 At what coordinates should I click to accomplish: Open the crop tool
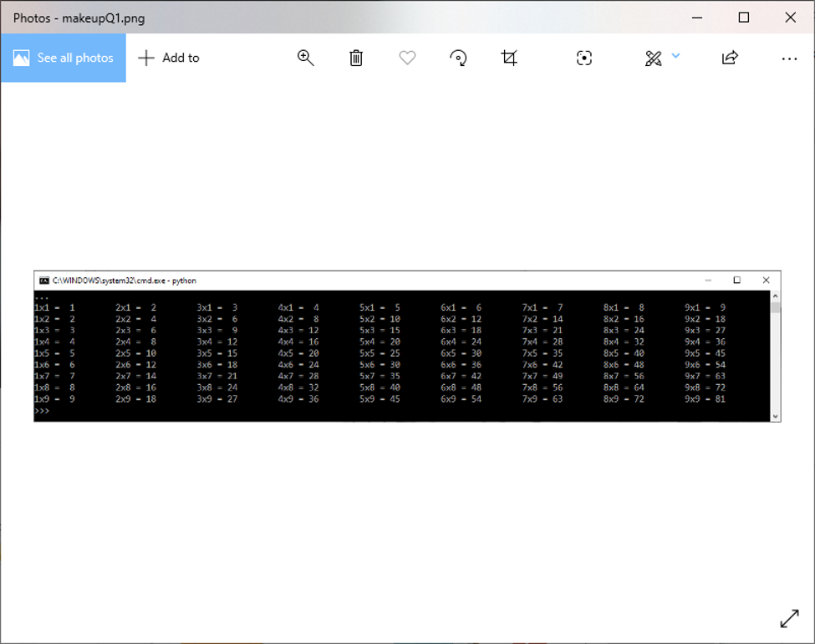pyautogui.click(x=510, y=58)
